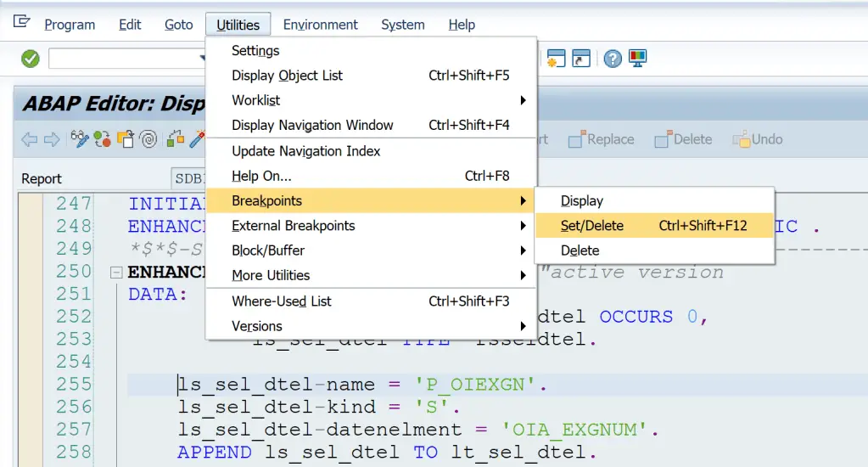Viewport: 868px width, 467px height.
Task: Open the SAP window menu icon beside Program
Action: [21, 21]
